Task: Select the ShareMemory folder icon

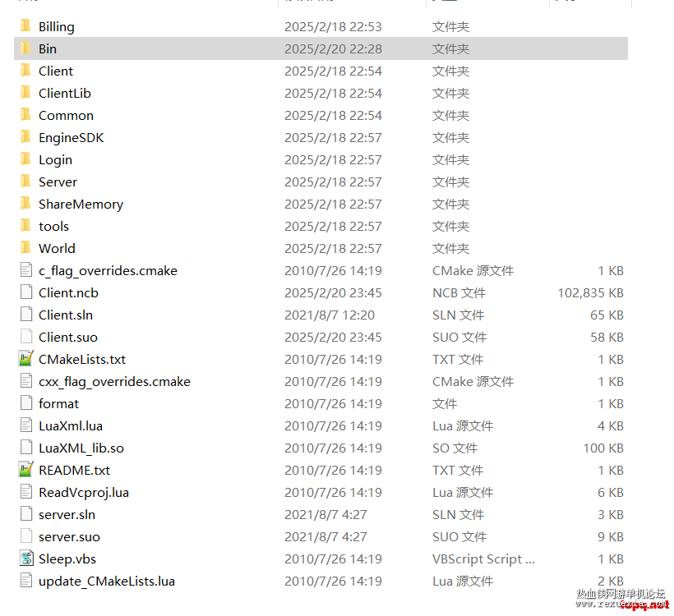Action: 25,204
